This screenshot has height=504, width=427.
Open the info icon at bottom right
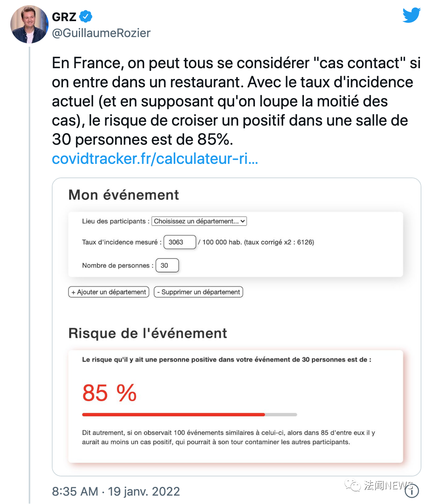412,491
